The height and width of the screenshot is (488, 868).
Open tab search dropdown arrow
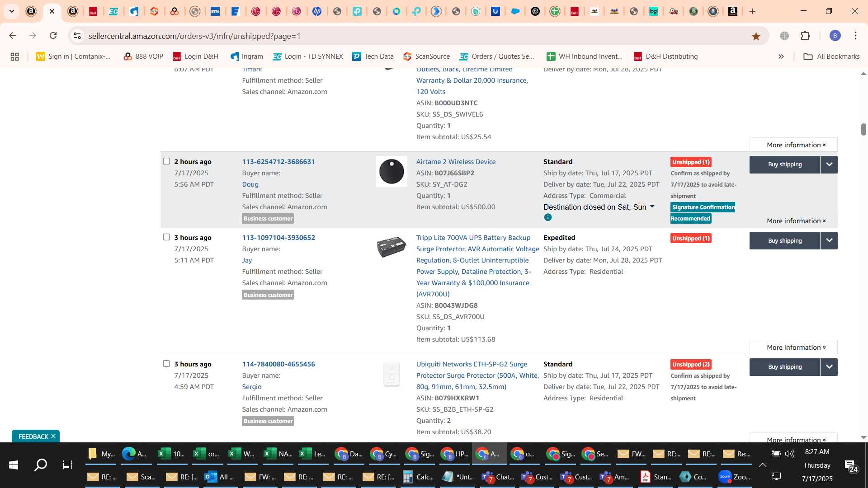(x=12, y=11)
